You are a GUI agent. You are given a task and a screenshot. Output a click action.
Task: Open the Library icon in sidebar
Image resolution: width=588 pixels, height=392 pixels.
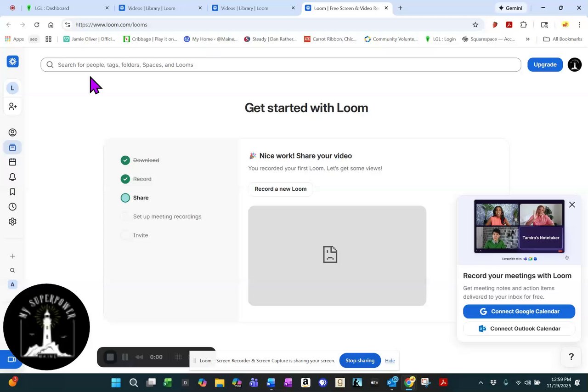pyautogui.click(x=12, y=148)
